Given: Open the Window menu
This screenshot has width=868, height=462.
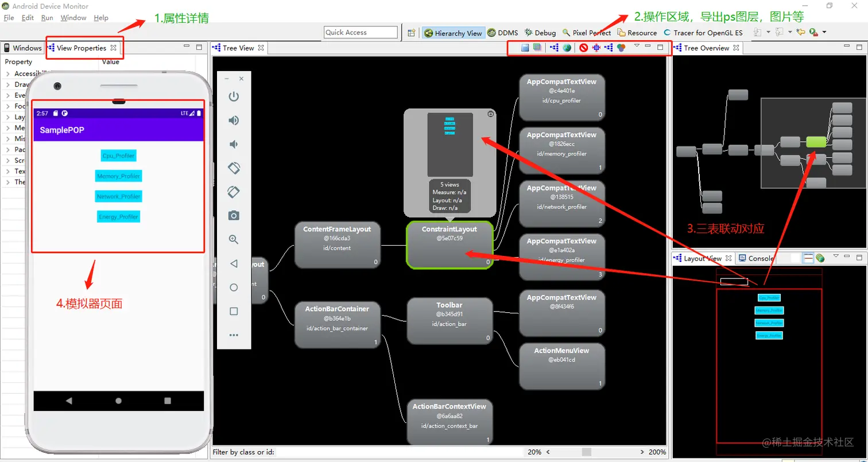Looking at the screenshot, I should pos(73,18).
